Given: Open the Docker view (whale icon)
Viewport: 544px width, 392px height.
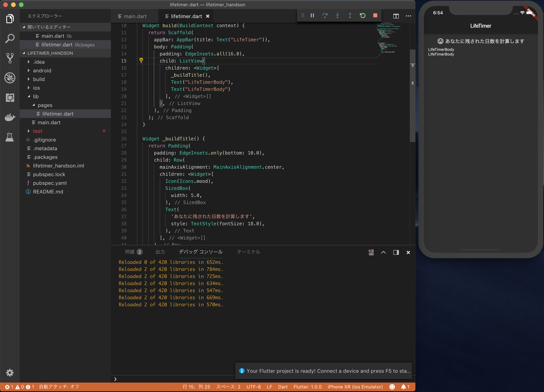Looking at the screenshot, I should [10, 117].
